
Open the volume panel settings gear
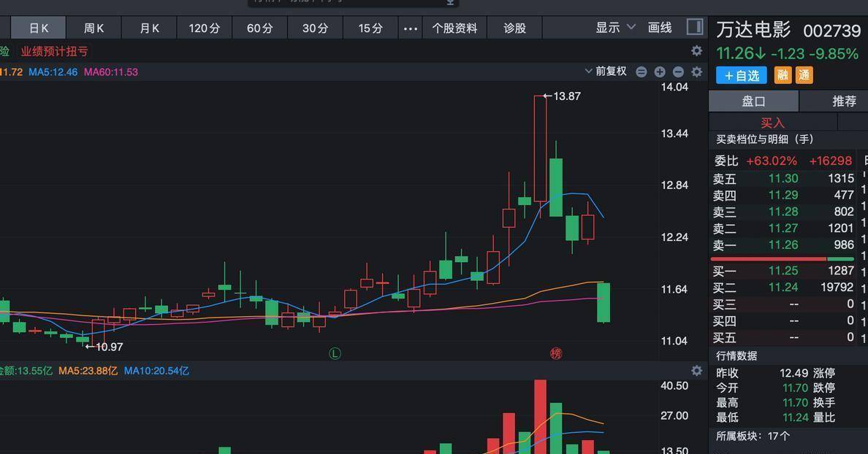pyautogui.click(x=696, y=371)
